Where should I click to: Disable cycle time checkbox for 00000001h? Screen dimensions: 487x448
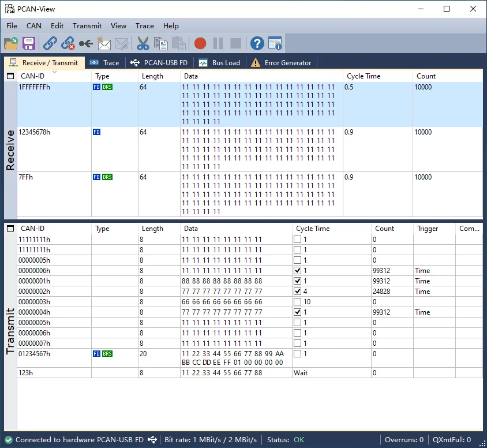tap(298, 281)
